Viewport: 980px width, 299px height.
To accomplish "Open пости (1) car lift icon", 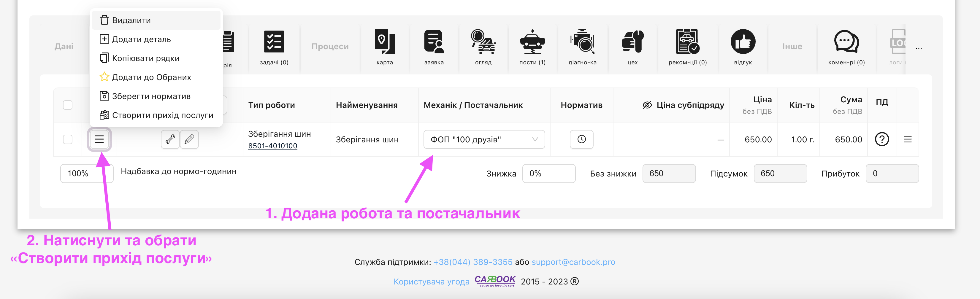I will click(532, 42).
